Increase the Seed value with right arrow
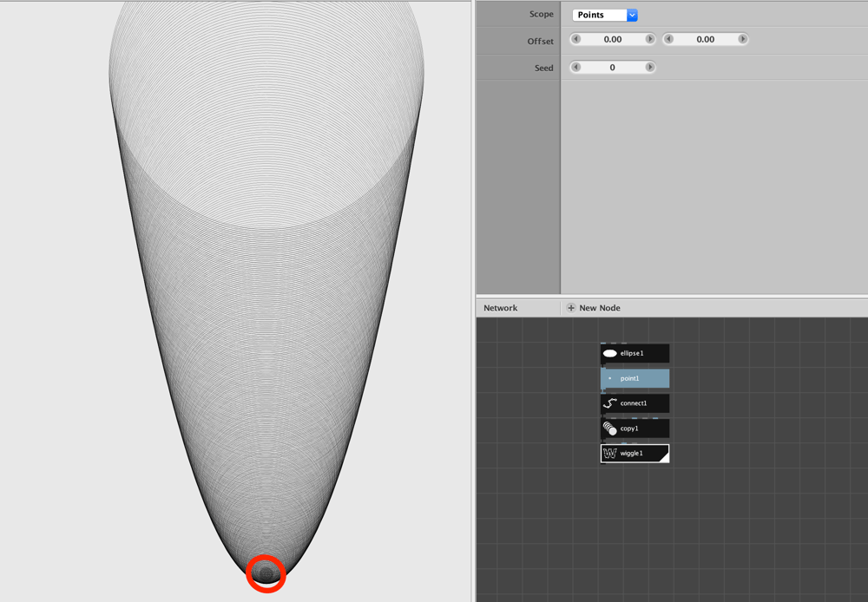Screen dimensions: 868x602 point(650,67)
